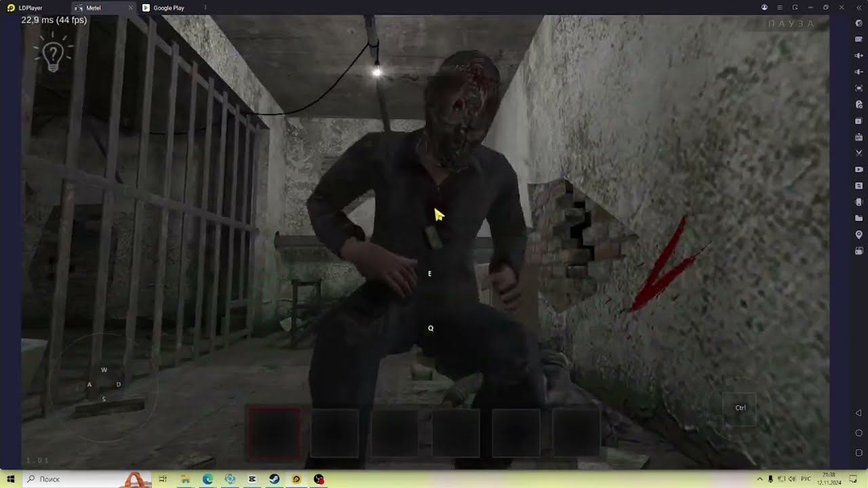Select the fifth inventory slot
Image resolution: width=868 pixels, height=488 pixels.
click(x=516, y=432)
